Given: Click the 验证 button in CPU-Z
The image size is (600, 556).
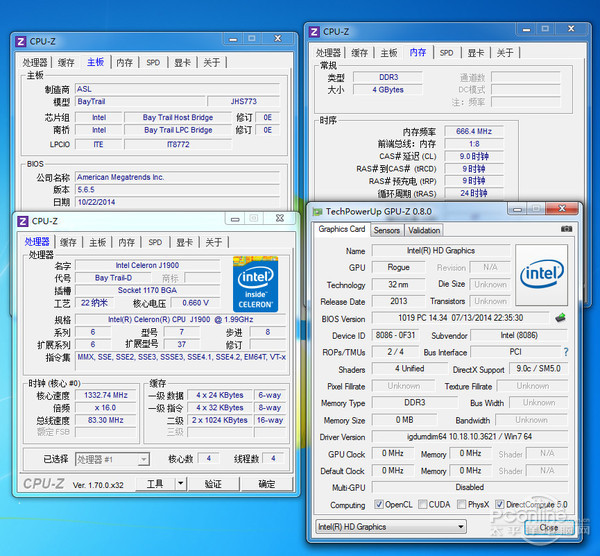Looking at the screenshot, I should click(x=212, y=484).
